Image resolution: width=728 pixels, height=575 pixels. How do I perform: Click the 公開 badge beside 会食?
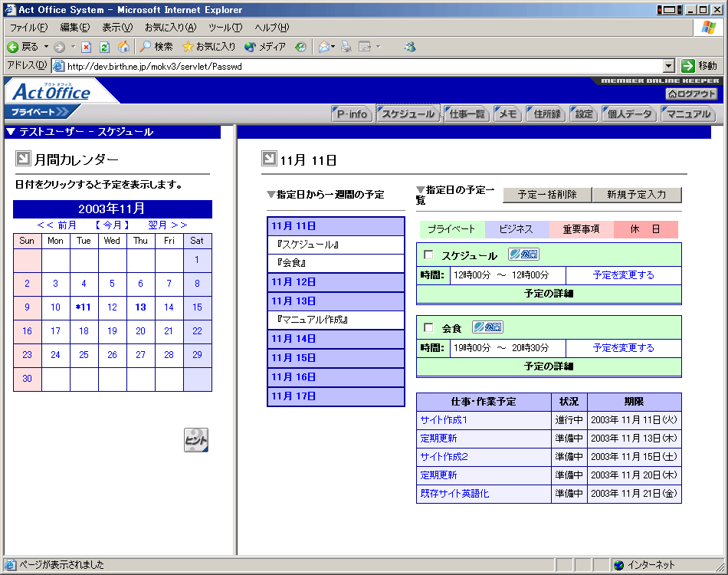pyautogui.click(x=487, y=327)
